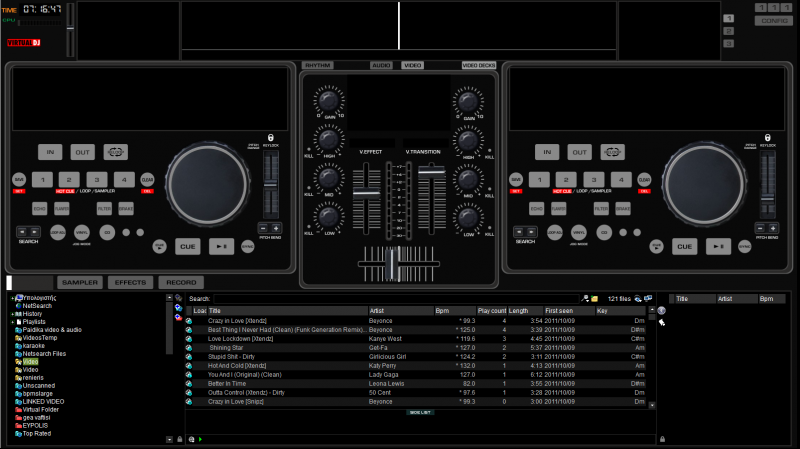The width and height of the screenshot is (800, 449).
Task: Toggle the ECHO effect on left deck
Action: 39,209
